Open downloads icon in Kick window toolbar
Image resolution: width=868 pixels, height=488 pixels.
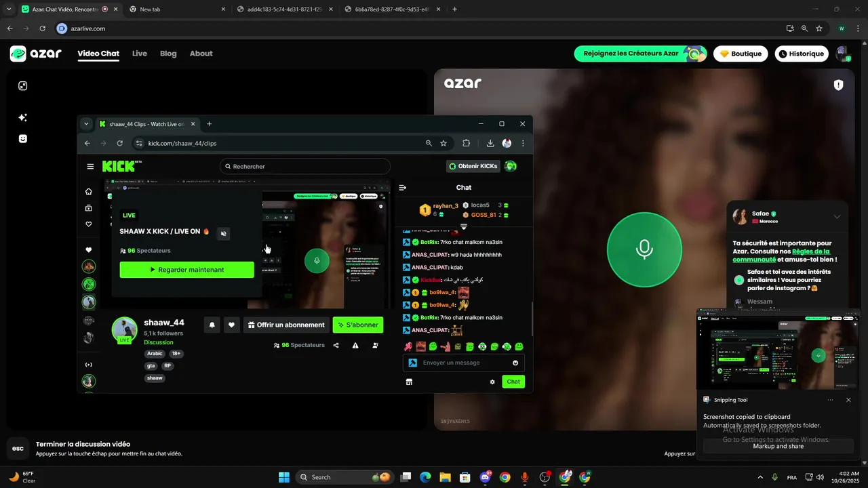coord(490,143)
